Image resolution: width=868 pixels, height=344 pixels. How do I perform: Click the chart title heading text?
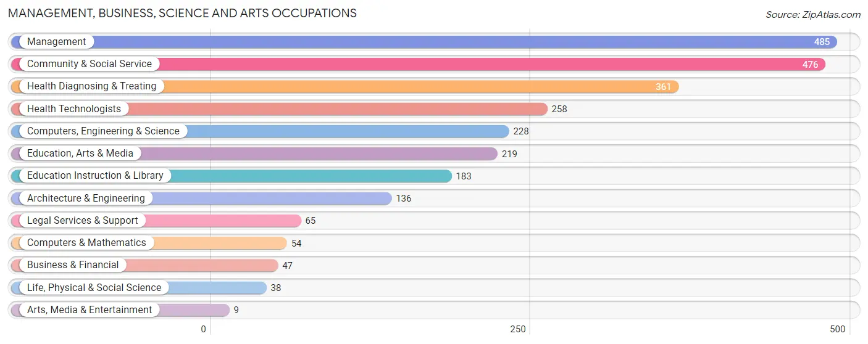pyautogui.click(x=182, y=13)
